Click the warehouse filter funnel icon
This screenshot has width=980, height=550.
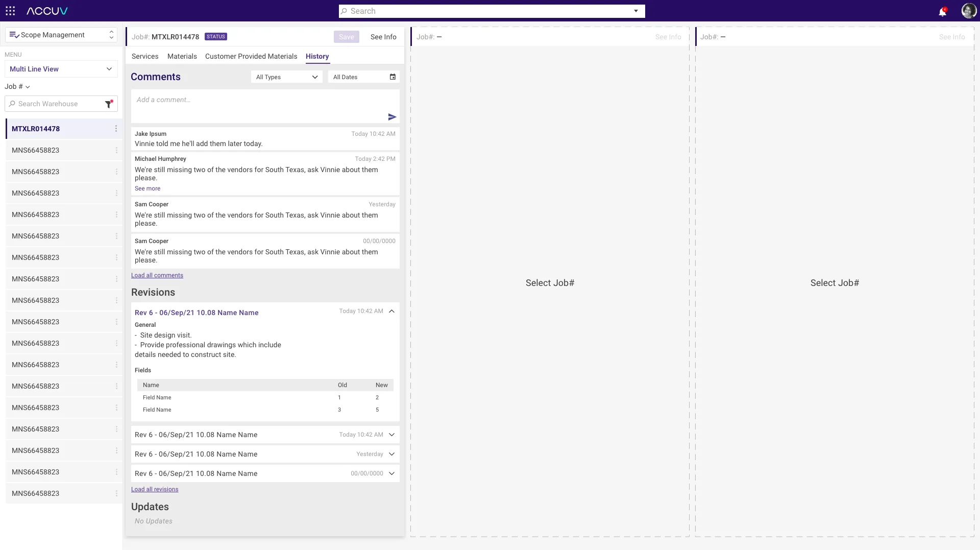click(108, 104)
